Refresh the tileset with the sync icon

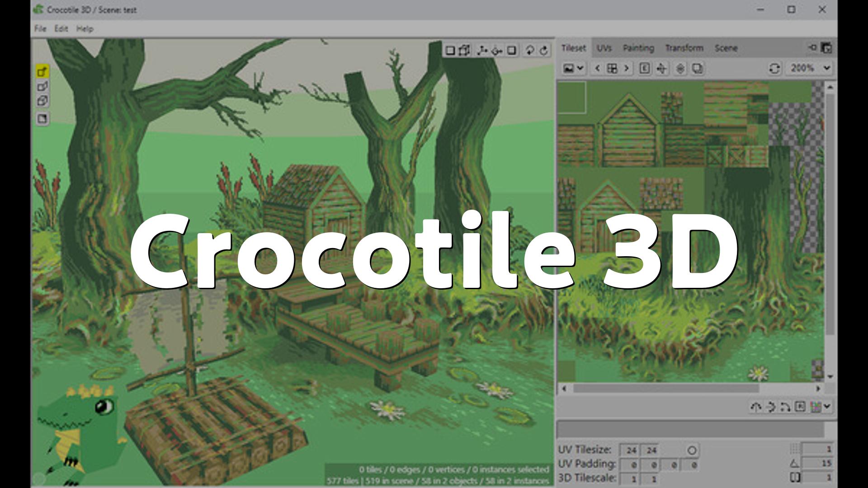pyautogui.click(x=774, y=68)
